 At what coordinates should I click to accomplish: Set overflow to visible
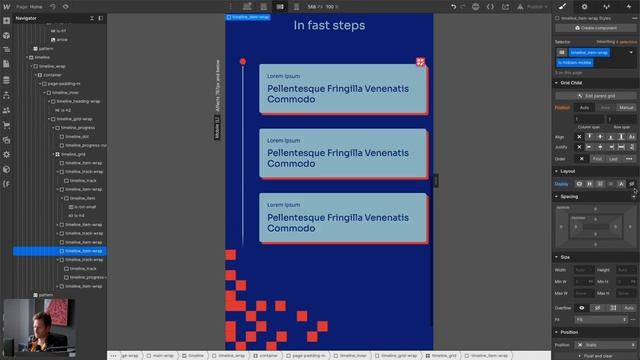click(582, 308)
